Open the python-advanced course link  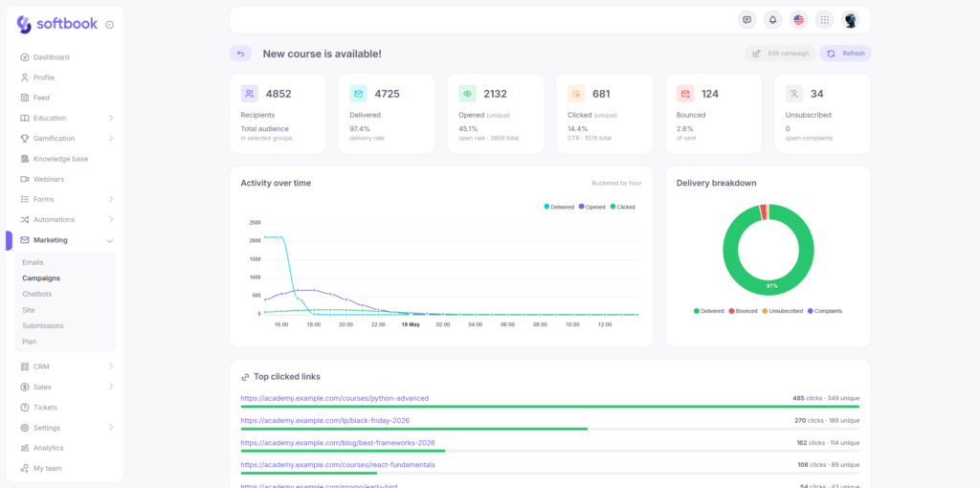(x=334, y=398)
